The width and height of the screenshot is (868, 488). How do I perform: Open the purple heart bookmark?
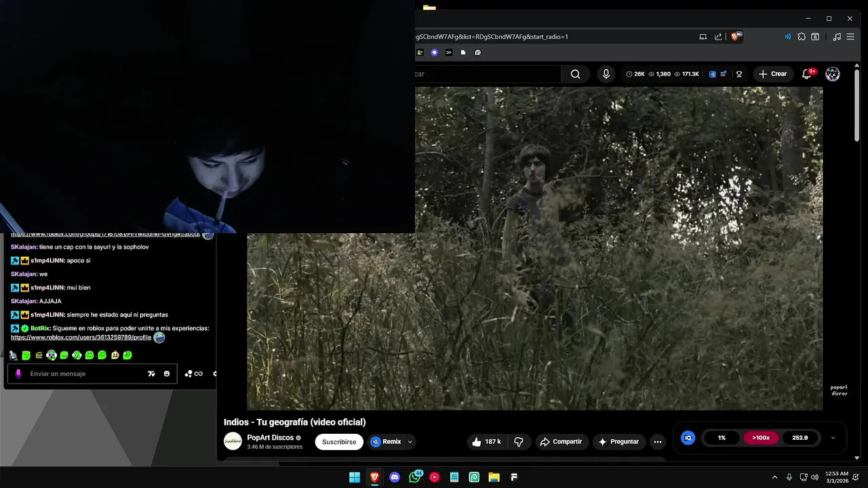coord(435,52)
